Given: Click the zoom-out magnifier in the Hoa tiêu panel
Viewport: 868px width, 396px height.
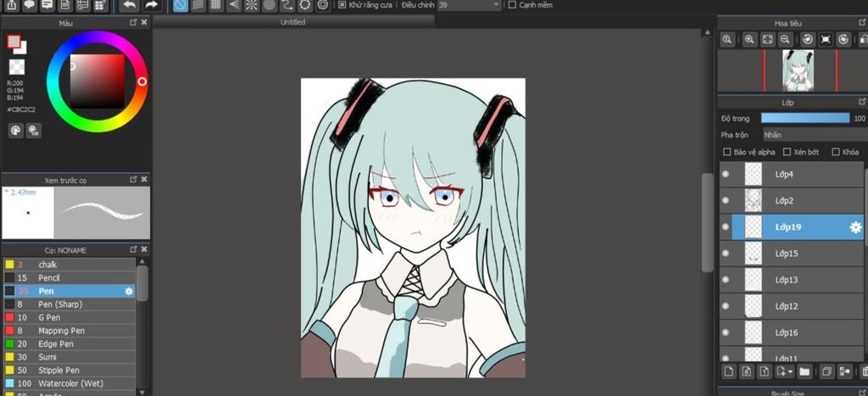Looking at the screenshot, I should tap(785, 39).
